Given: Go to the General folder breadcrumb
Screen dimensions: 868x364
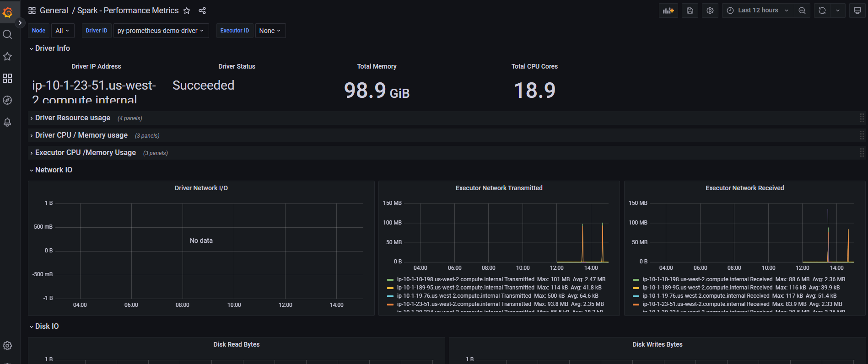Looking at the screenshot, I should point(54,11).
